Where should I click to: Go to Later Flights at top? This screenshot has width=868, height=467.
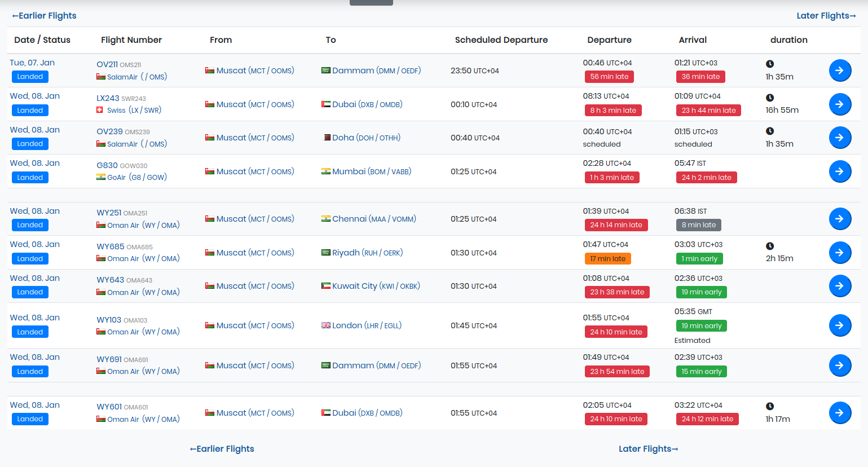[826, 16]
